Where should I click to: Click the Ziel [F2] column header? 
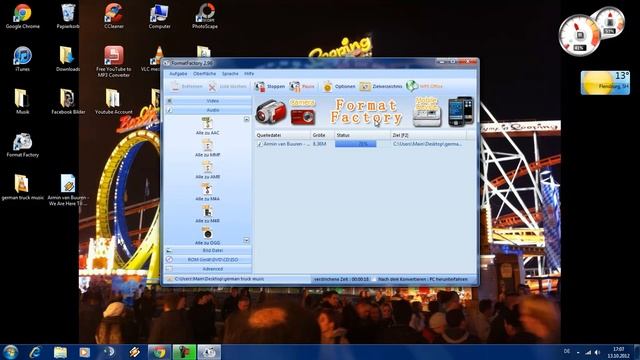tap(428, 135)
